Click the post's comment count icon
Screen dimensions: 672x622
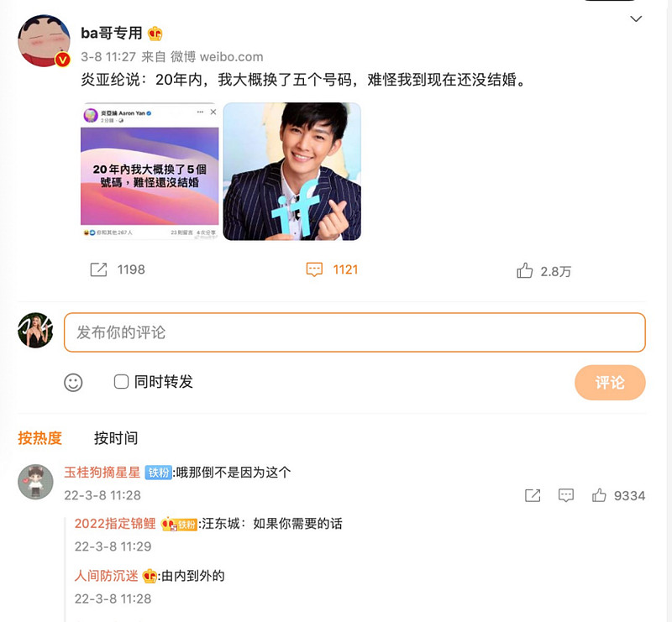pyautogui.click(x=314, y=269)
